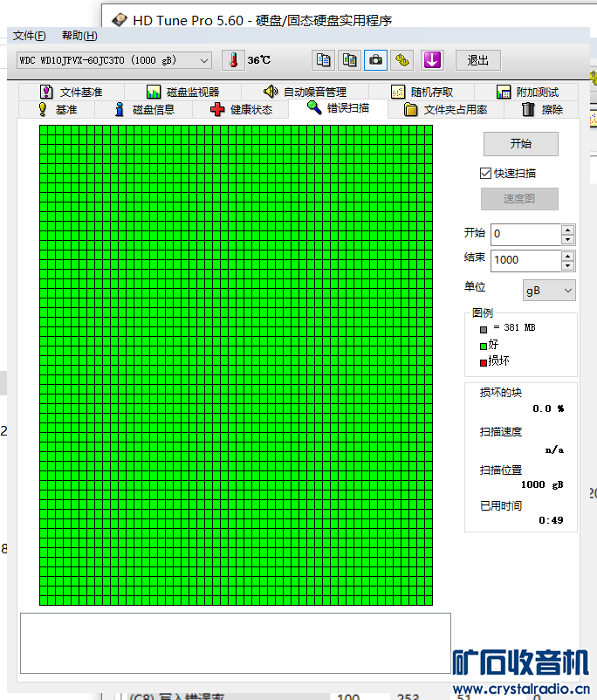This screenshot has height=700, width=597.
Task: Click the HD Tune Pro title bar icon
Action: [120, 20]
